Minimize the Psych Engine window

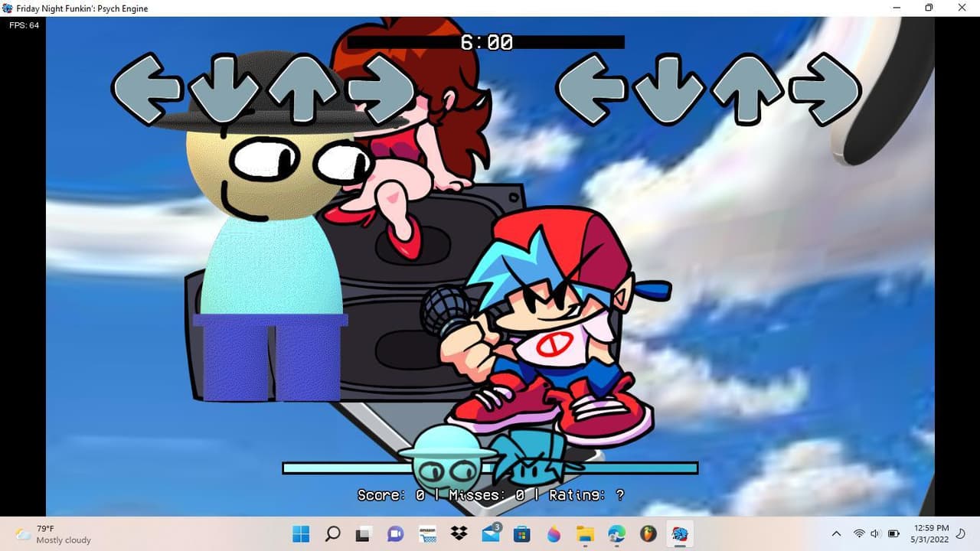pyautogui.click(x=897, y=8)
